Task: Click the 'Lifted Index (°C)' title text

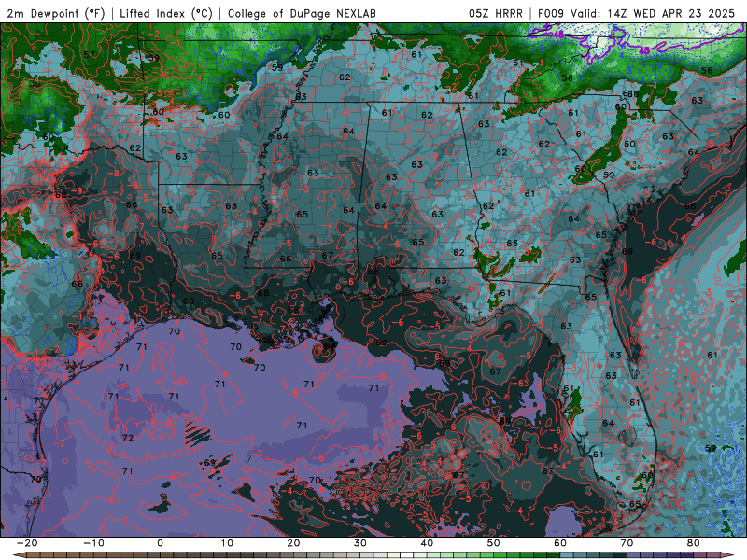Action: (x=166, y=13)
